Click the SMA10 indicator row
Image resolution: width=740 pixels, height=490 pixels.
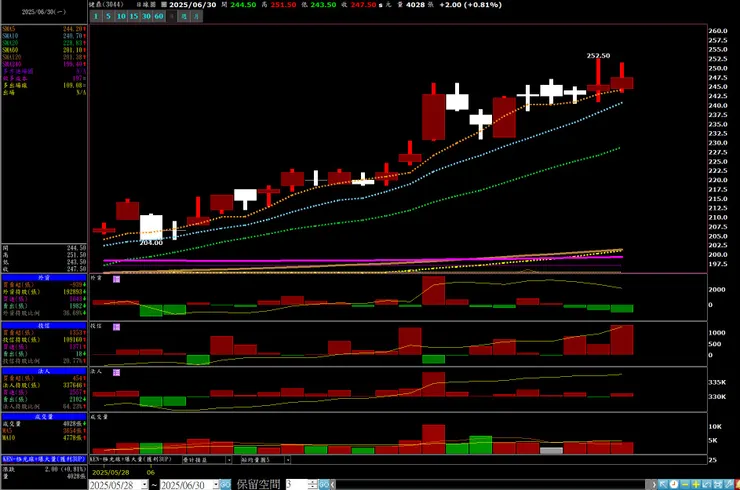click(44, 36)
